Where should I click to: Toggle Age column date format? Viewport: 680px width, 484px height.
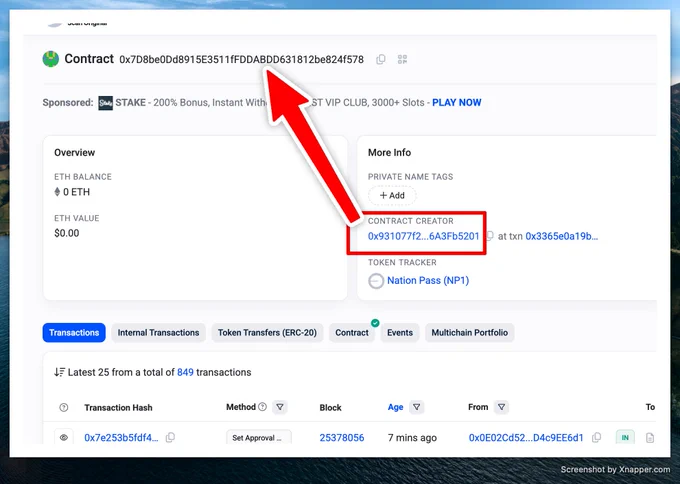[396, 407]
